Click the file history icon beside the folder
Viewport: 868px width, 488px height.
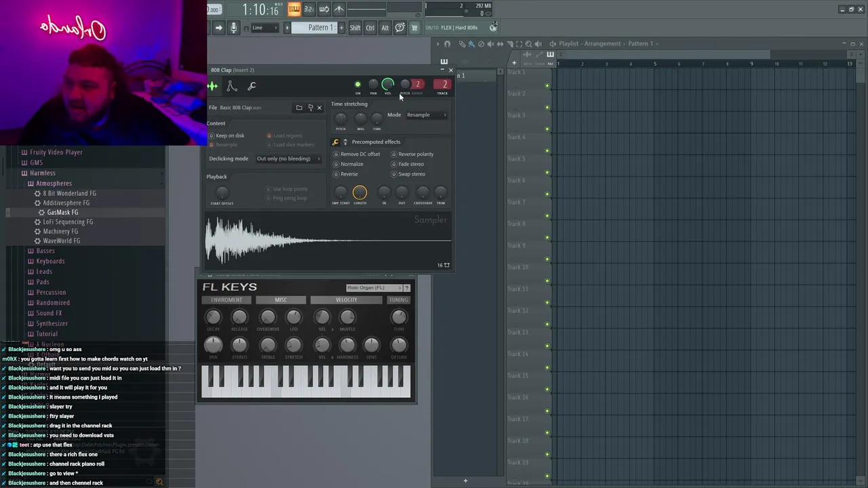pos(311,108)
